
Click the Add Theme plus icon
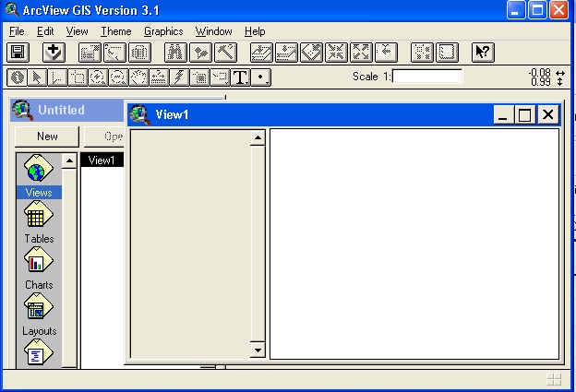(54, 53)
